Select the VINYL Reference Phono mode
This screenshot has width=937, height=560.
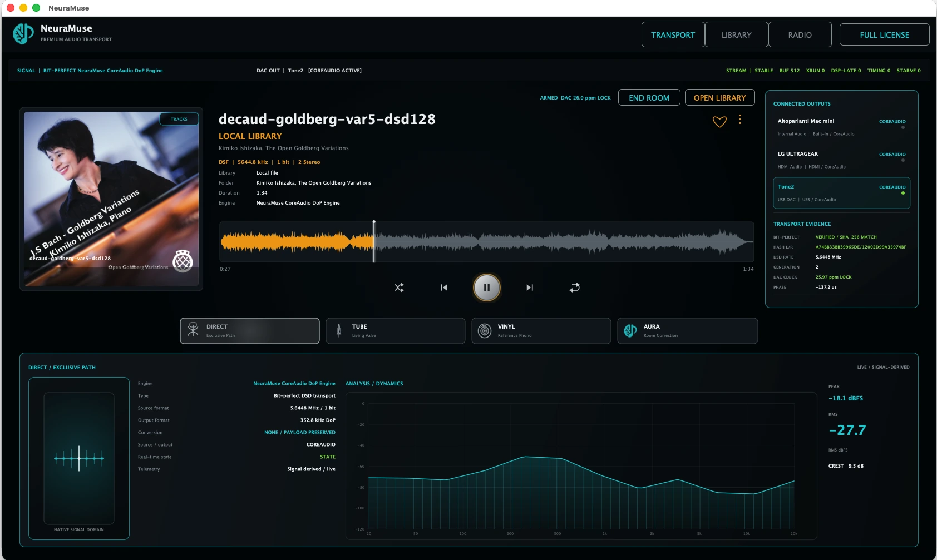pos(541,331)
